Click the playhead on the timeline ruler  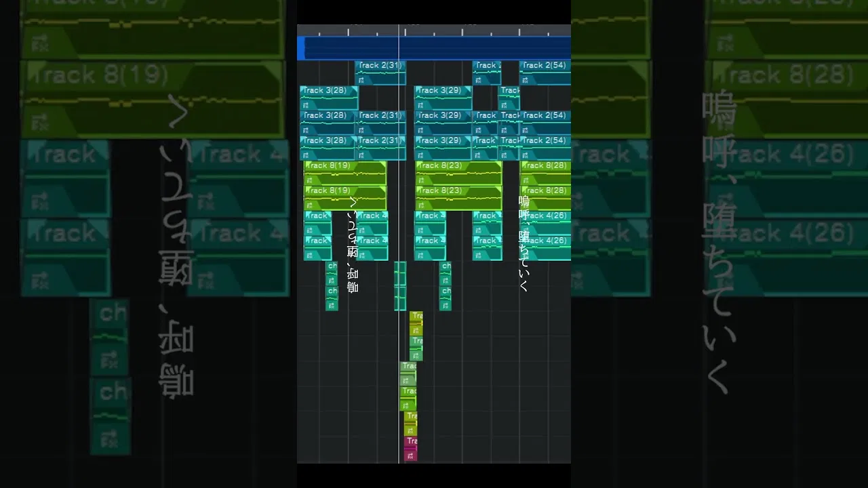pyautogui.click(x=399, y=31)
